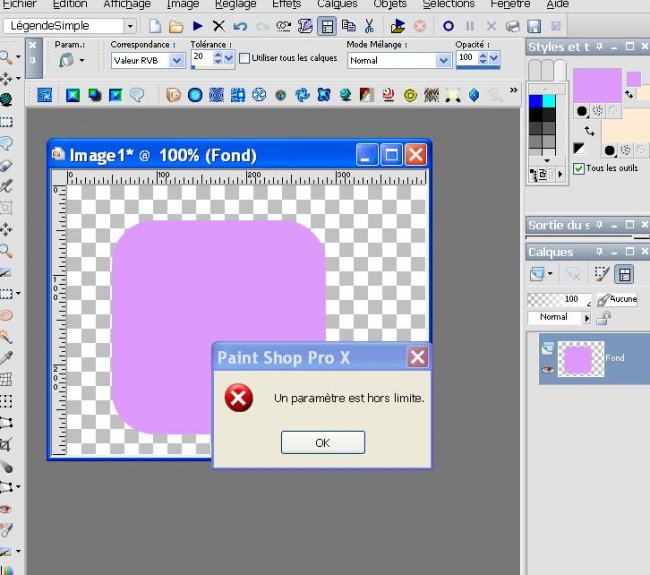Click the floppy disk save icon
This screenshot has height=575, width=650.
[x=534, y=27]
